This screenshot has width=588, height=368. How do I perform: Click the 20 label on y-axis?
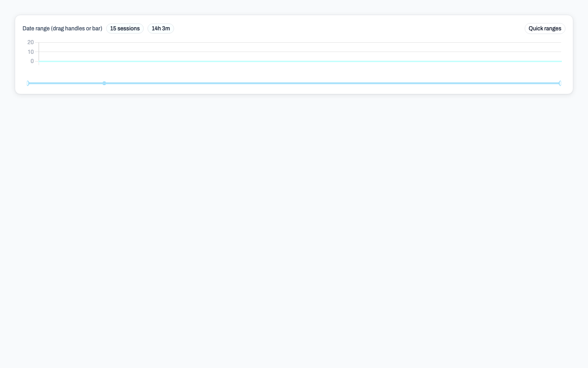[31, 42]
